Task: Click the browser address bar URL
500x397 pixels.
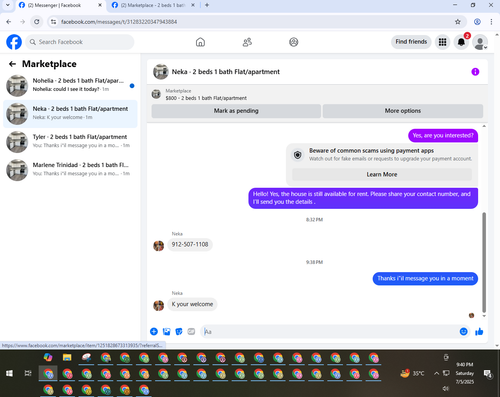Action: tap(119, 22)
